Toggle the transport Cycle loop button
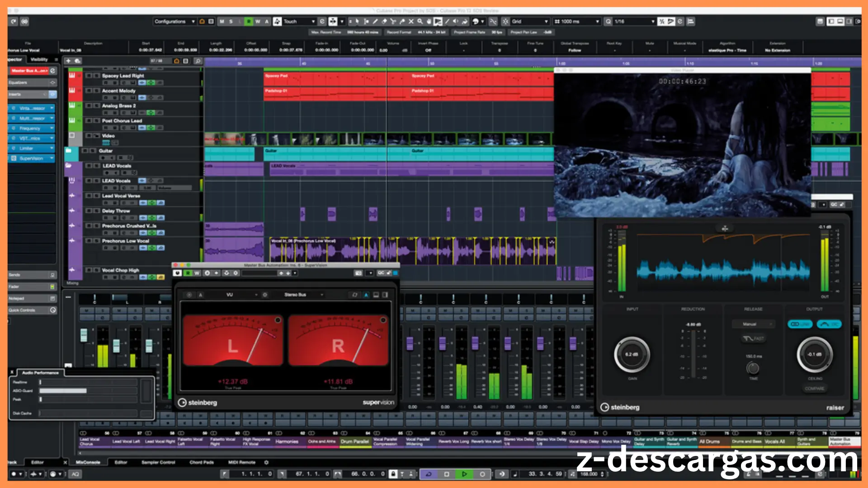 point(429,474)
